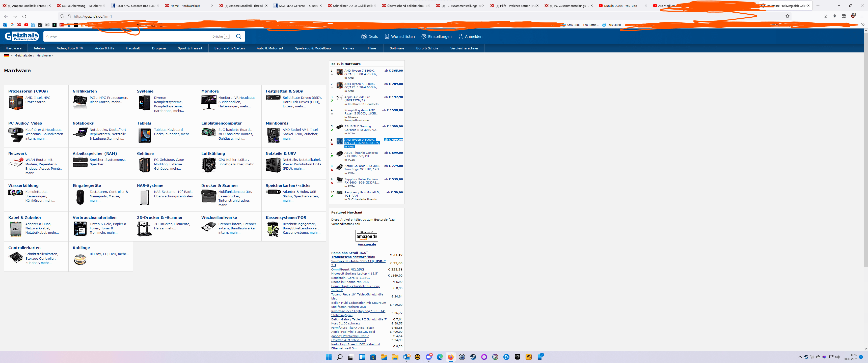Click the magnifier search icon in Geizhals search bar
Image resolution: width=868 pixels, height=363 pixels.
tap(238, 37)
